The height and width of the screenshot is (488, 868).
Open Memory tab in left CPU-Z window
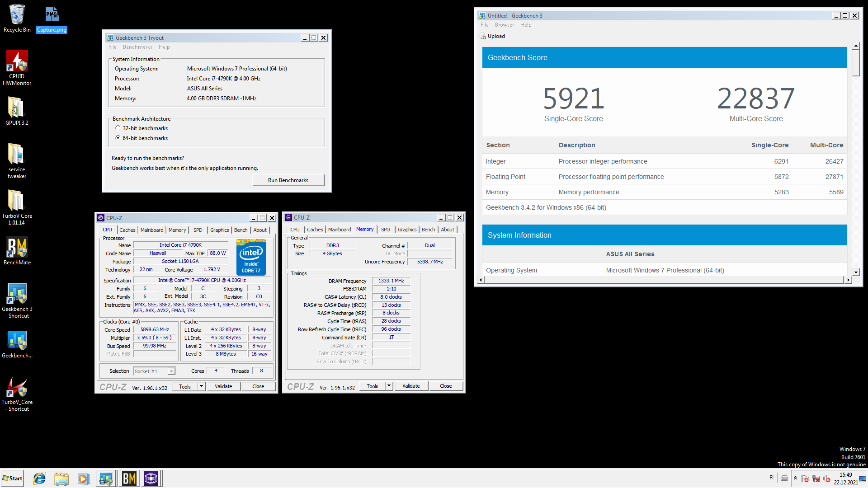pos(177,230)
